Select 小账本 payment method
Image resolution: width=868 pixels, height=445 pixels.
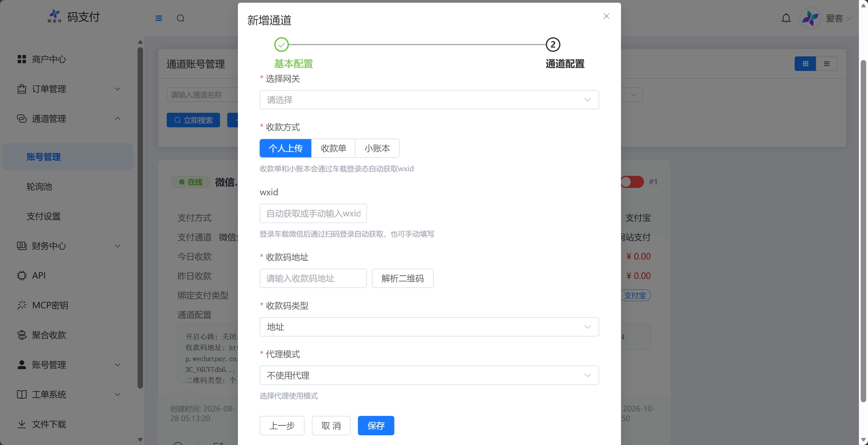tap(377, 148)
